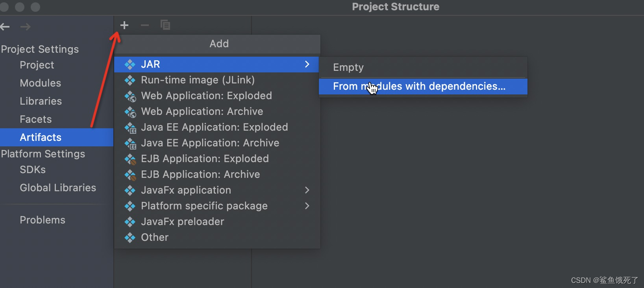
Task: Open SDKs under Platform Settings
Action: [x=33, y=170]
